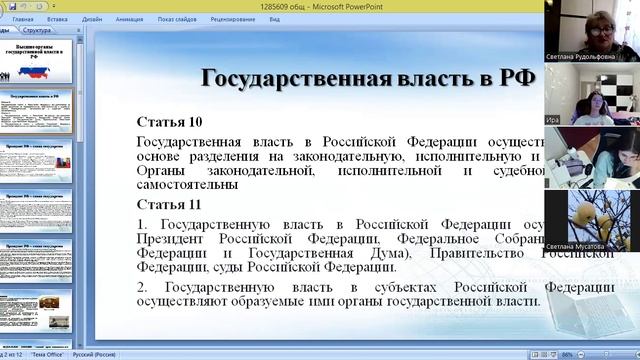Switch to Normal view in status bar
This screenshot has width=640, height=360.
point(535,355)
